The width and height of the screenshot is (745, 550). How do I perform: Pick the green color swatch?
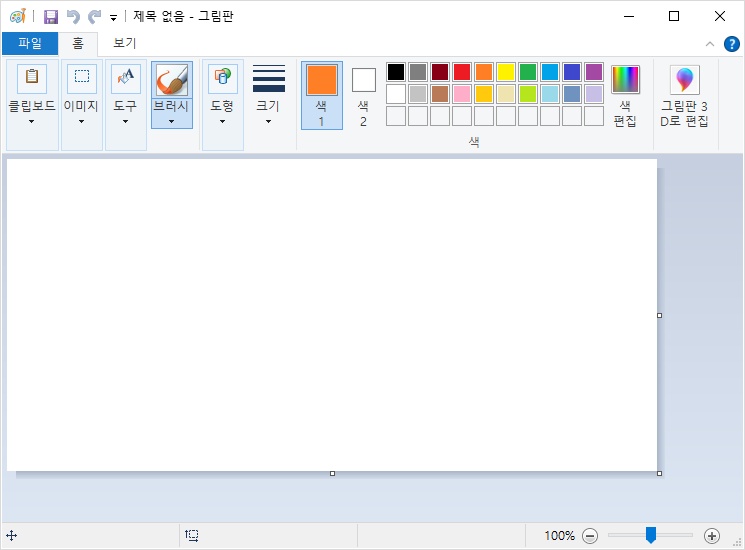[x=528, y=72]
